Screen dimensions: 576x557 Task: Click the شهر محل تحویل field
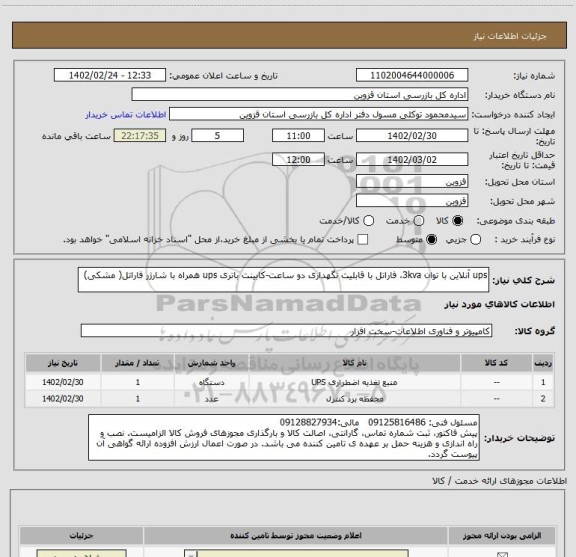tap(412, 201)
